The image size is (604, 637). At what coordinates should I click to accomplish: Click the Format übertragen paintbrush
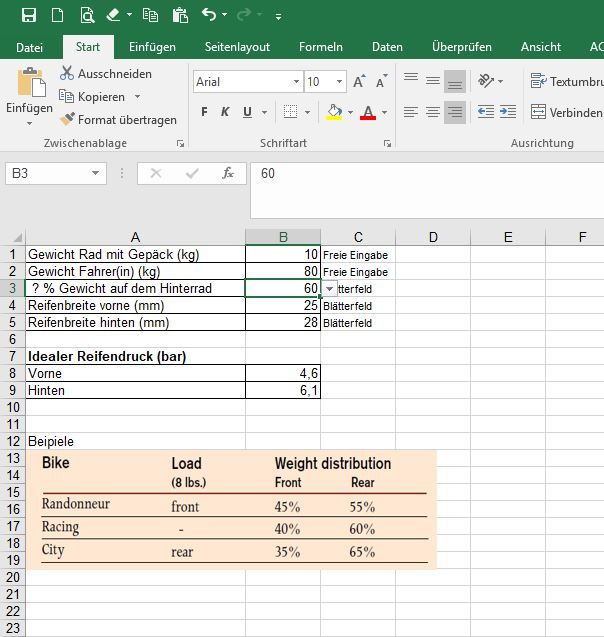[67, 119]
